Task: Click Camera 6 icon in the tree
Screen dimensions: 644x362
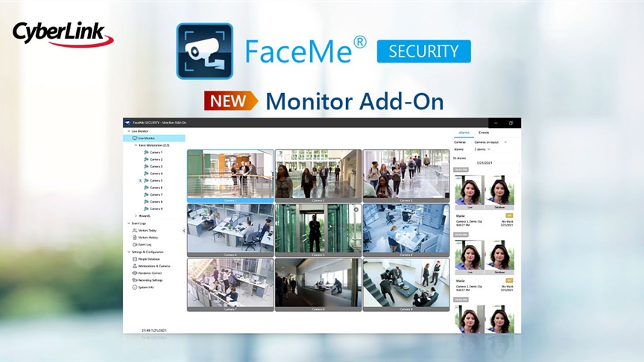Action: tap(146, 188)
